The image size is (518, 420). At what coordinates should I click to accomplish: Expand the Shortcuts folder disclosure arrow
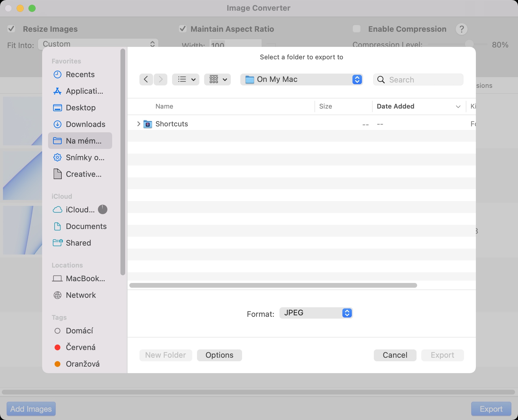[x=138, y=124]
